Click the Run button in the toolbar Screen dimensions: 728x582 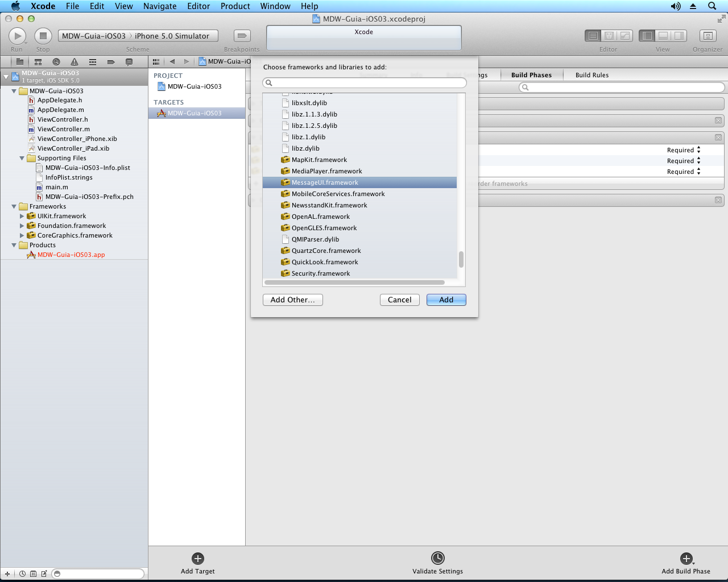[x=17, y=36]
